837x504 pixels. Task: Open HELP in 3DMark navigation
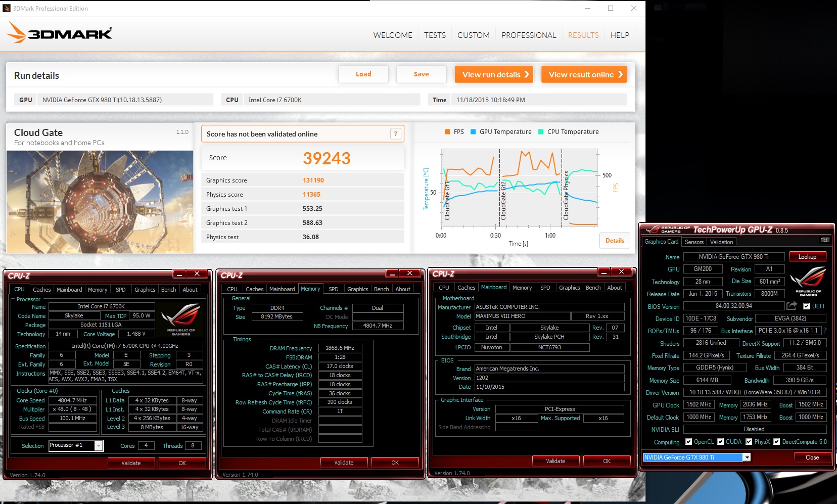pos(620,35)
